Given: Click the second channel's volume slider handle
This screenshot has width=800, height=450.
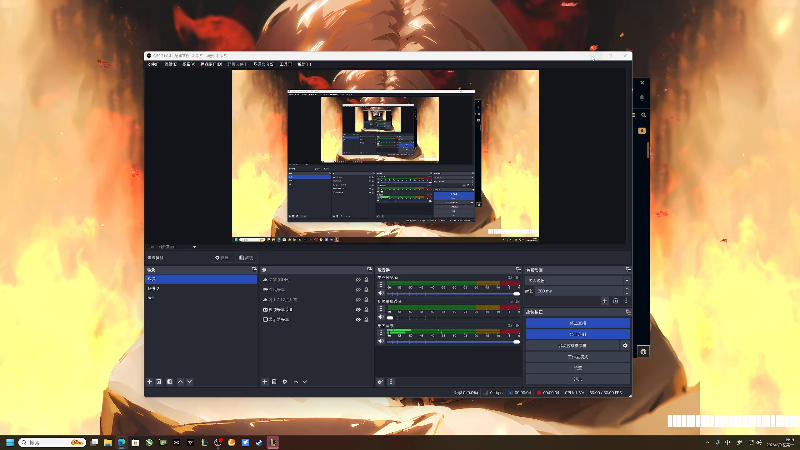Looking at the screenshot, I should coord(390,317).
